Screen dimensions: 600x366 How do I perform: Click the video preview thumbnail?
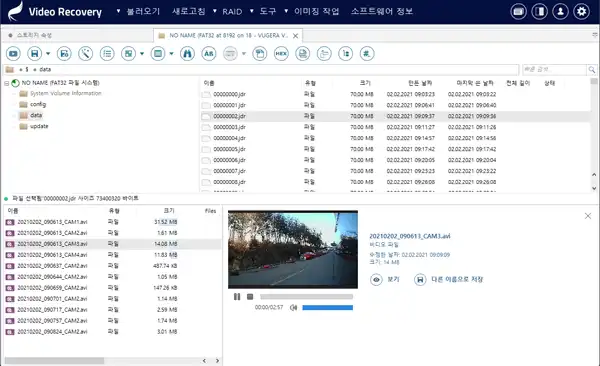[293, 249]
